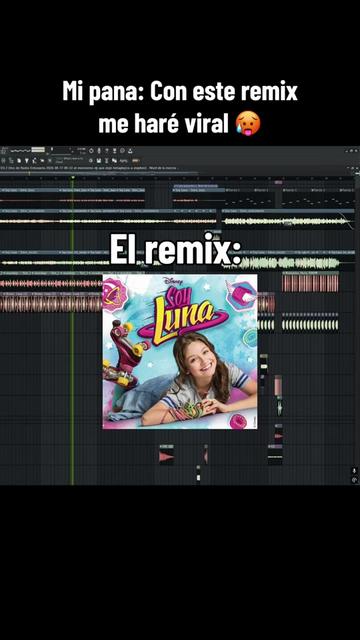
Task: Click the Soy Luna album cover image
Action: pyautogui.click(x=180, y=351)
